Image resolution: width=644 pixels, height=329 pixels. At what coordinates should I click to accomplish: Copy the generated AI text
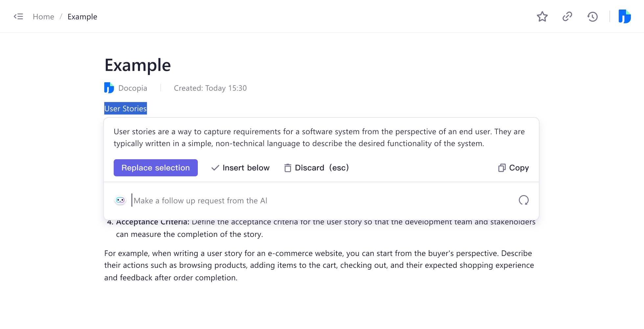tap(518, 168)
